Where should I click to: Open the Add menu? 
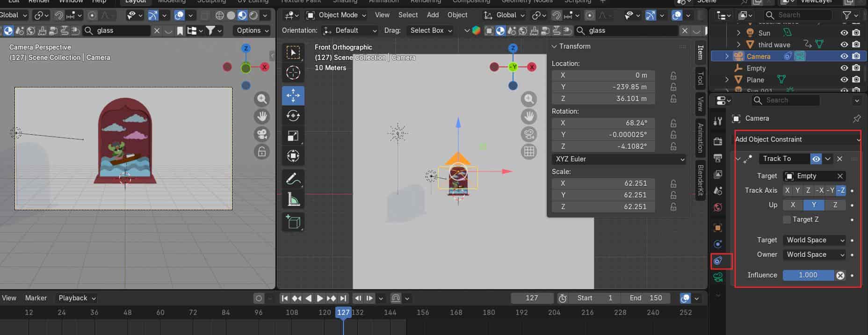coord(433,15)
